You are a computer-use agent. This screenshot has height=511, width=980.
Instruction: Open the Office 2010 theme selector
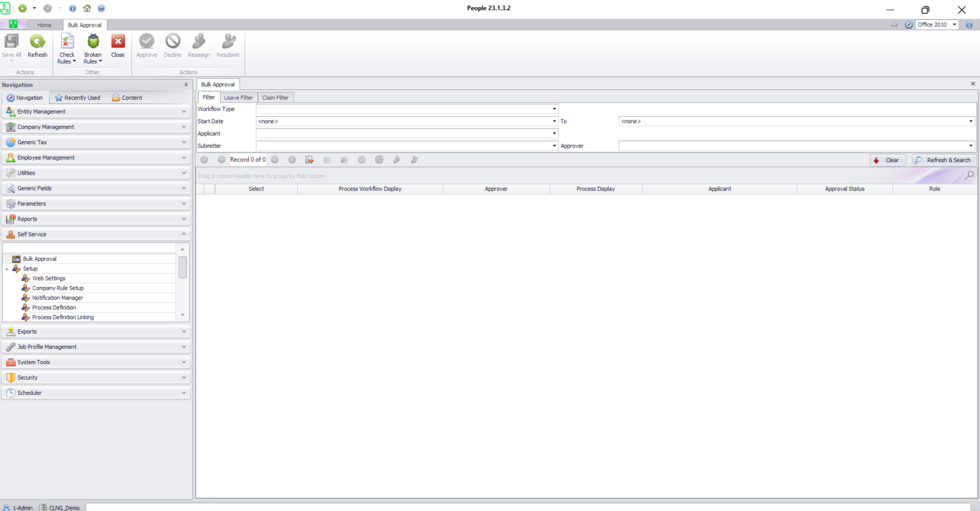935,24
